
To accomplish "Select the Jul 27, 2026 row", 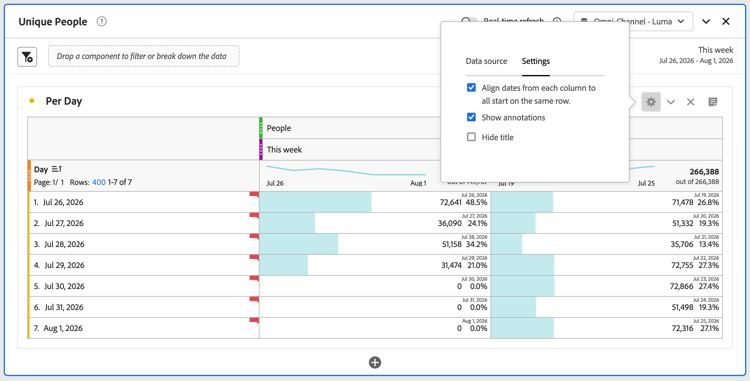I will click(x=143, y=223).
